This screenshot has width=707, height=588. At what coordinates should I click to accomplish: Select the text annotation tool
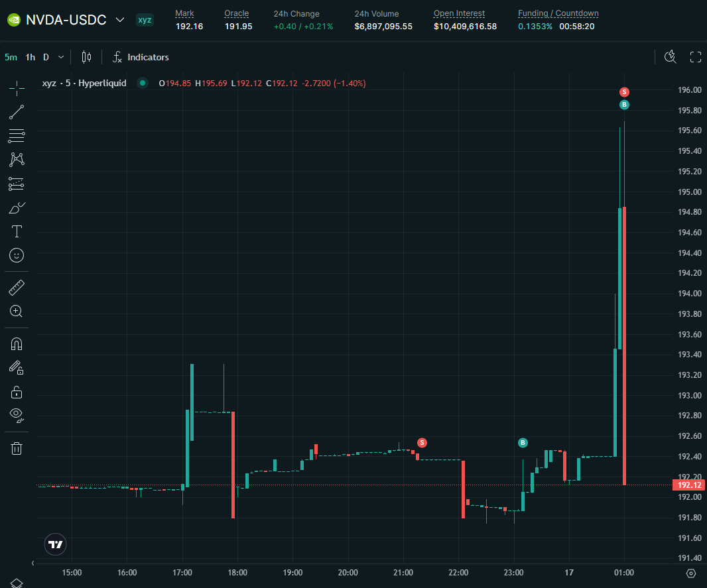17,231
